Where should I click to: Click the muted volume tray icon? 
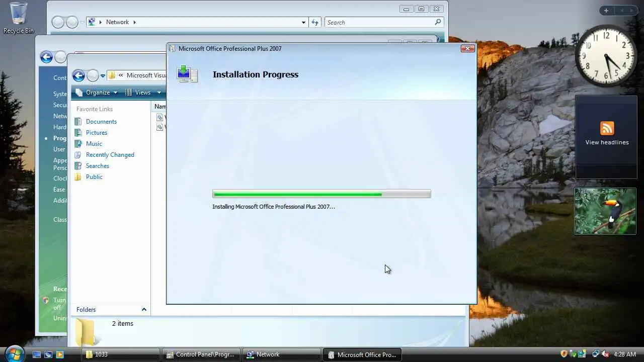tap(605, 354)
